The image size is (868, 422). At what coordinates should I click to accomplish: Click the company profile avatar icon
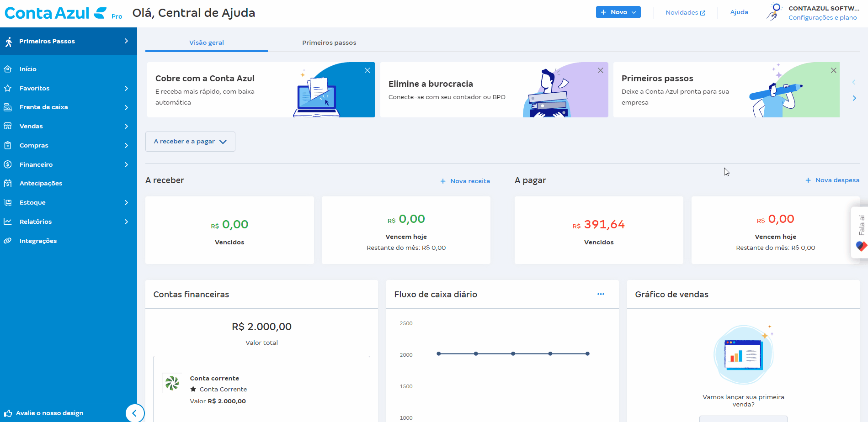click(774, 12)
